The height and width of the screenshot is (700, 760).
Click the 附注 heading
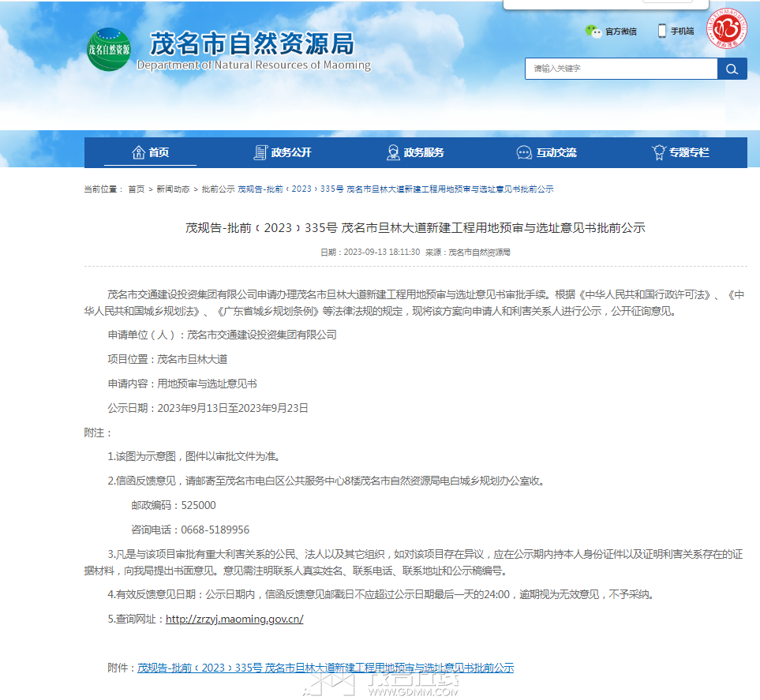[x=97, y=433]
